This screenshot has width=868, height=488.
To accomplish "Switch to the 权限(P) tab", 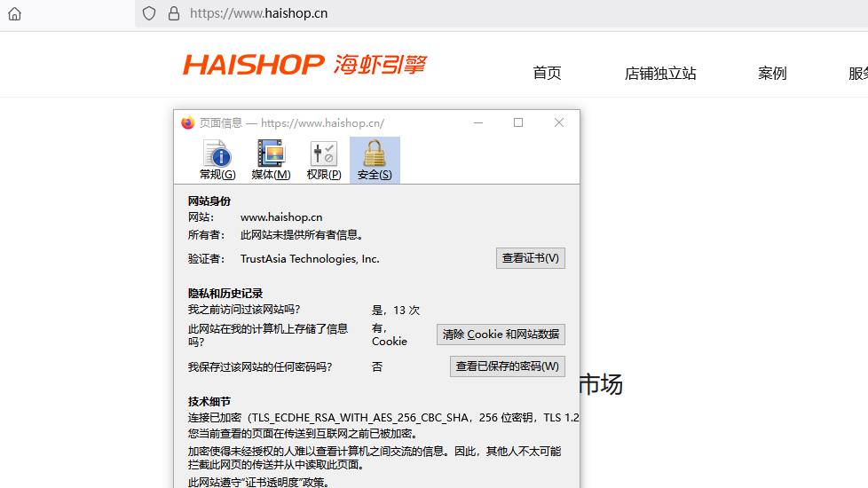I will (x=324, y=160).
